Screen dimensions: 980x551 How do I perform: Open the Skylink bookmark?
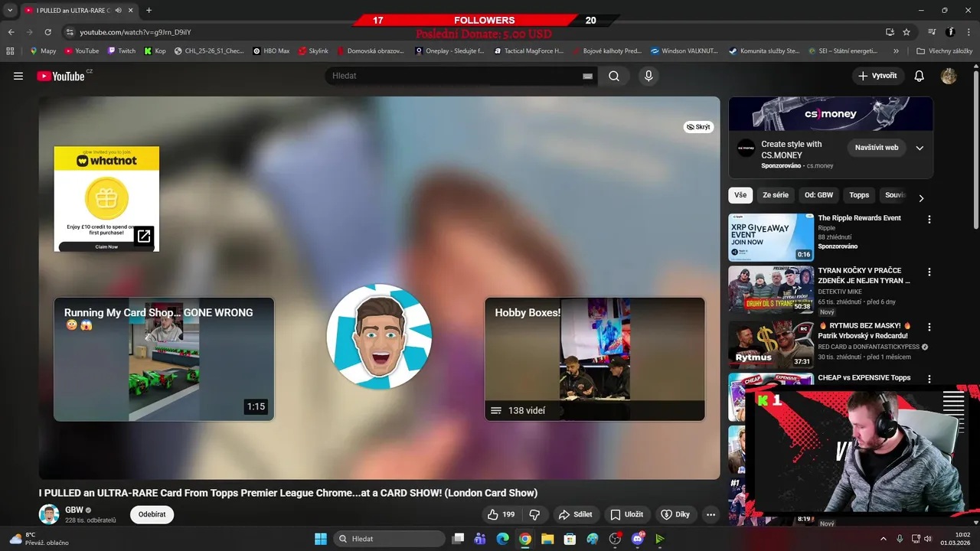(313, 51)
